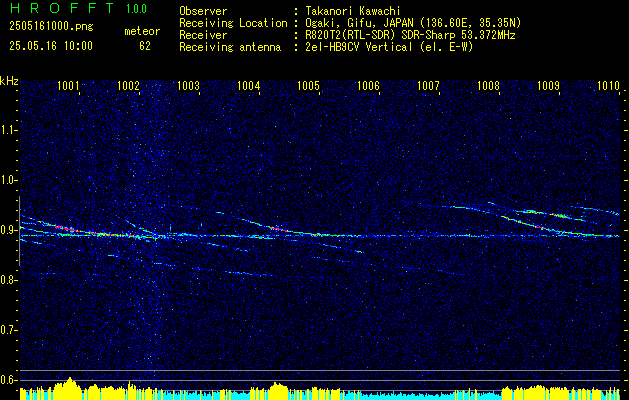Viewport: 629px width, 400px height.
Task: Click the 2el-HB9CV Vertical antenna text
Action: [389, 47]
